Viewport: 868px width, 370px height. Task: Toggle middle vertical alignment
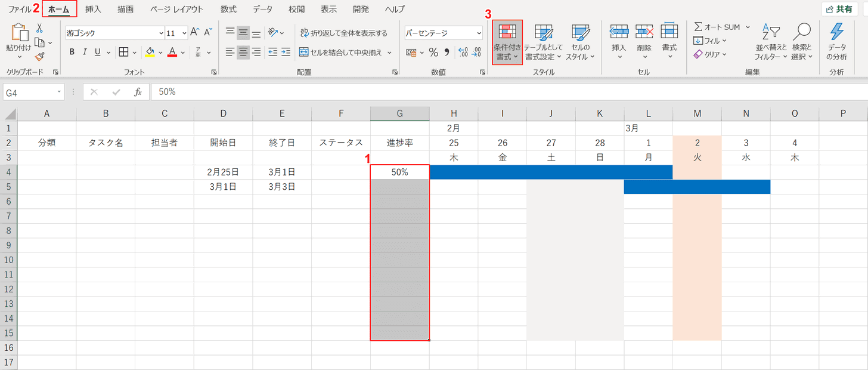tap(243, 33)
